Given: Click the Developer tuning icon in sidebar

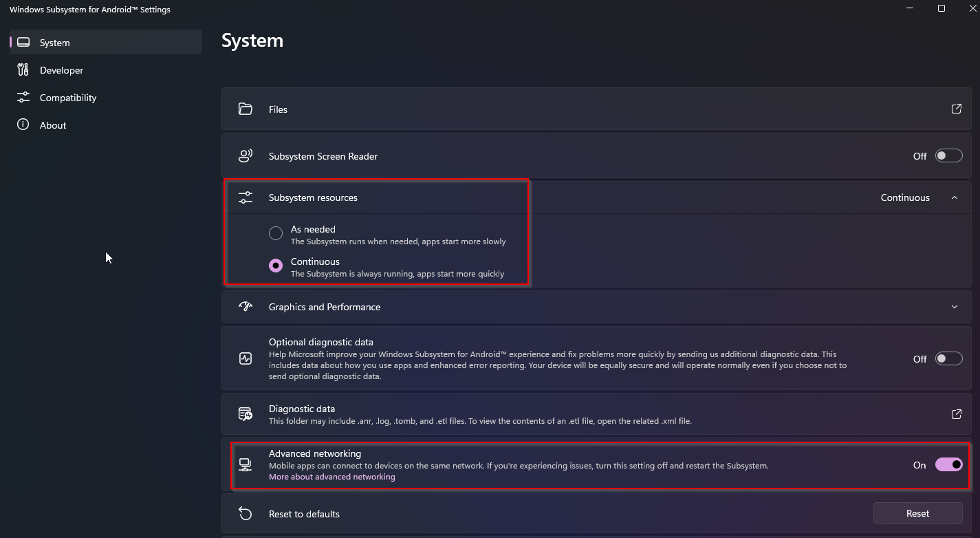Looking at the screenshot, I should pyautogui.click(x=23, y=69).
